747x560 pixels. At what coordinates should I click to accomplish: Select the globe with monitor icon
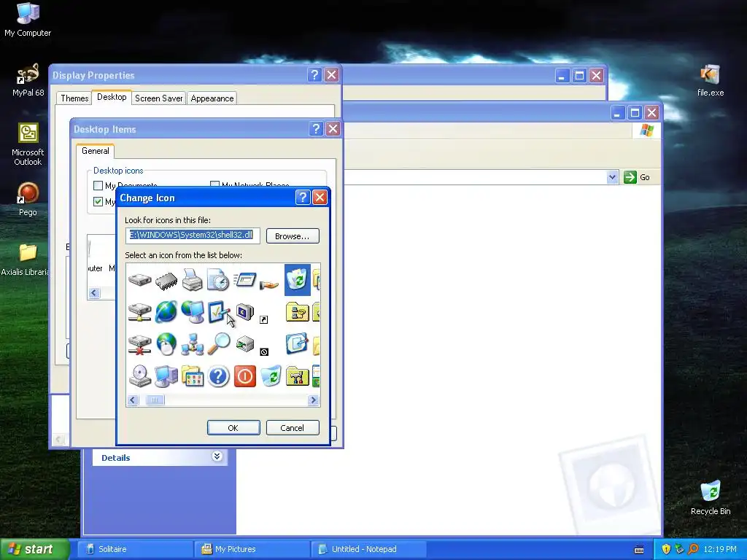point(193,312)
